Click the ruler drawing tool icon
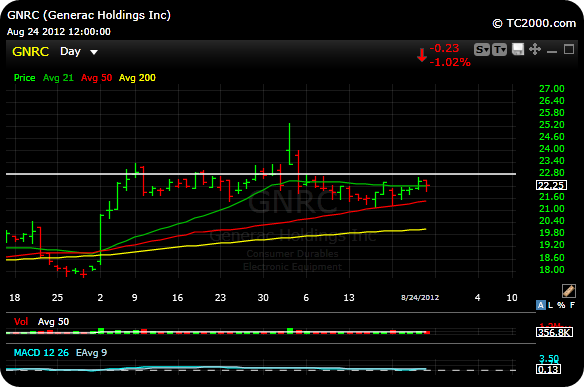Screen dimensions: 584x387 click(569, 291)
